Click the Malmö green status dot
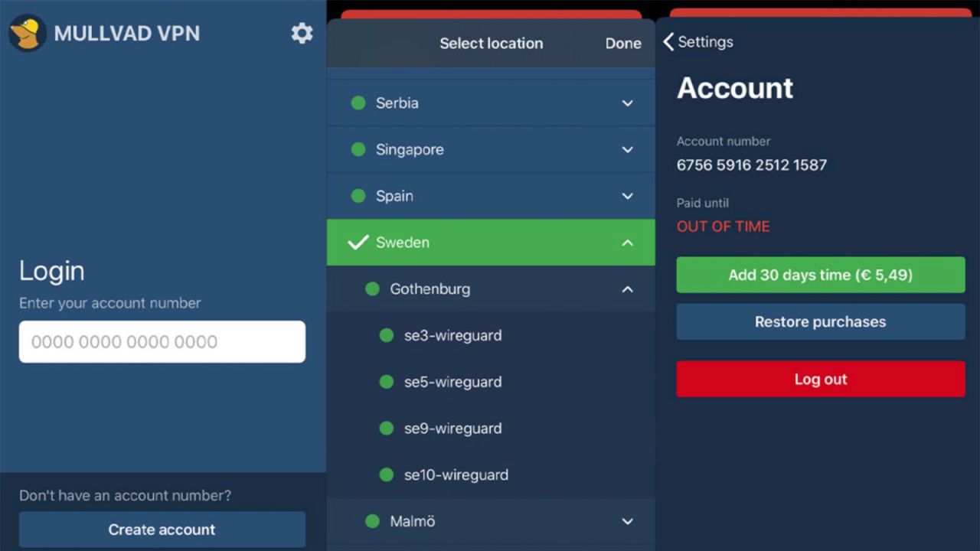This screenshot has width=980, height=551. [372, 521]
